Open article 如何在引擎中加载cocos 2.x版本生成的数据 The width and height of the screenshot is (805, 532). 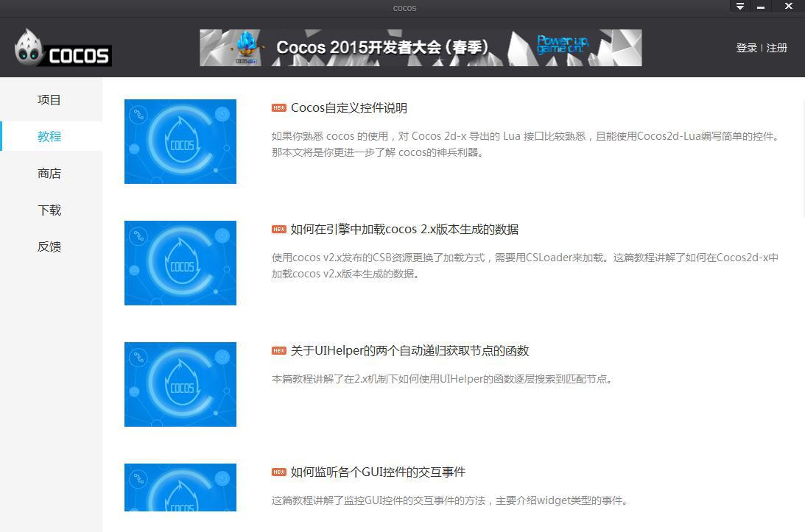(404, 230)
